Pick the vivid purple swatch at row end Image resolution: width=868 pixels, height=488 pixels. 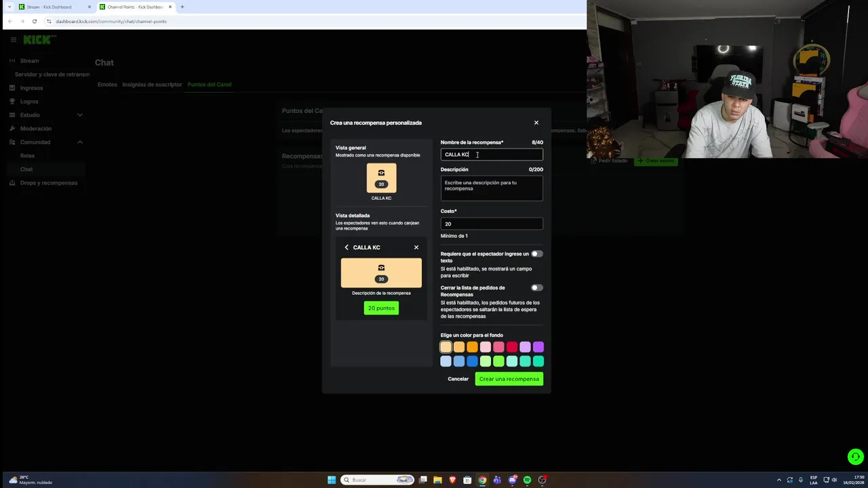click(538, 347)
